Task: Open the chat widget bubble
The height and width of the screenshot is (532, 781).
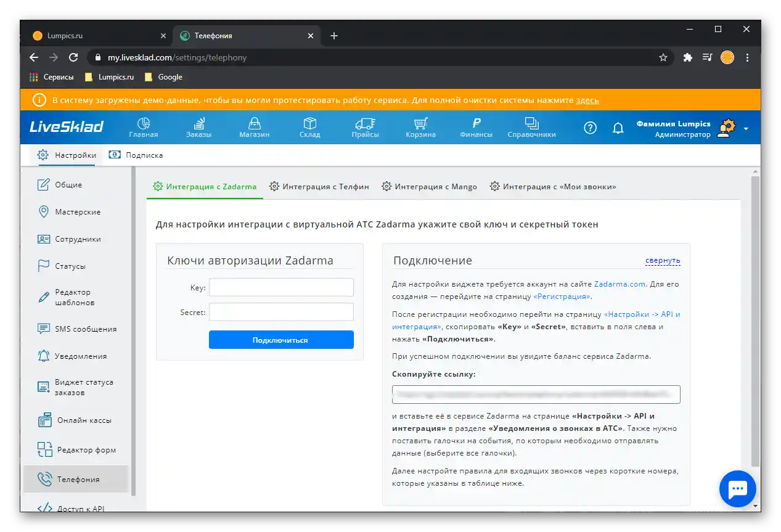Action: 737,488
